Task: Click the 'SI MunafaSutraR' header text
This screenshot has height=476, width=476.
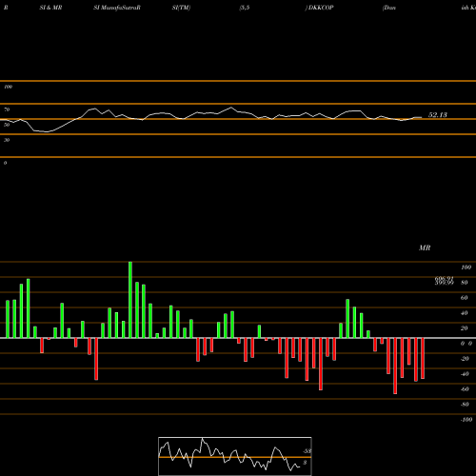Action: click(x=117, y=8)
